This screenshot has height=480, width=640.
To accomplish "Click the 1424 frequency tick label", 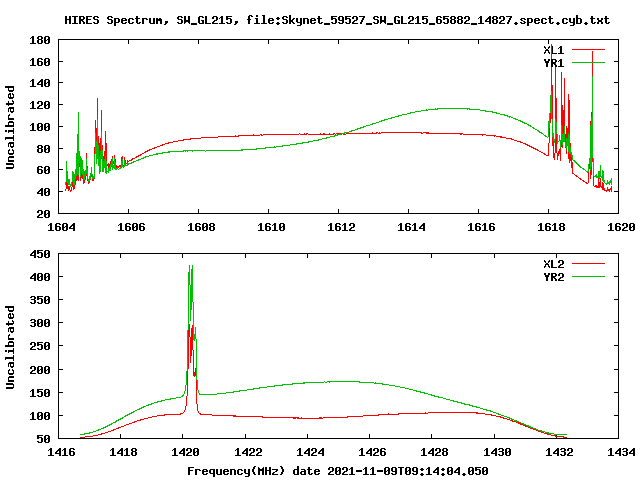I will coord(310,452).
